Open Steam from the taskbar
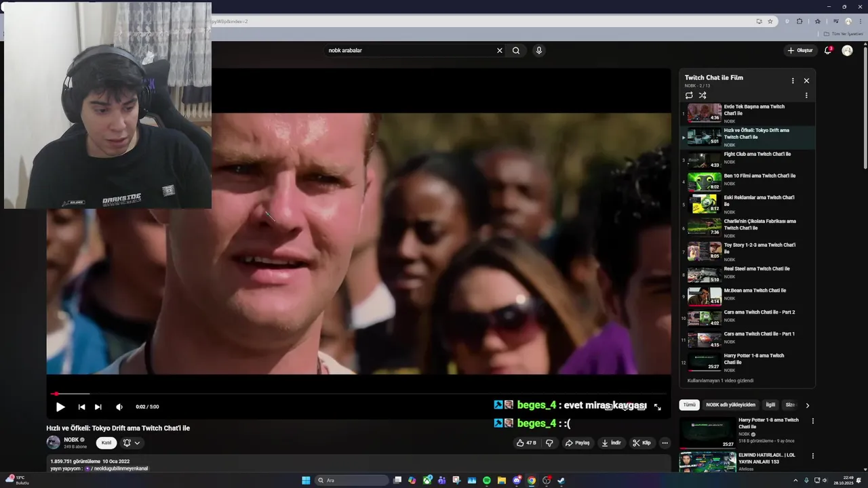868x488 pixels. (561, 481)
